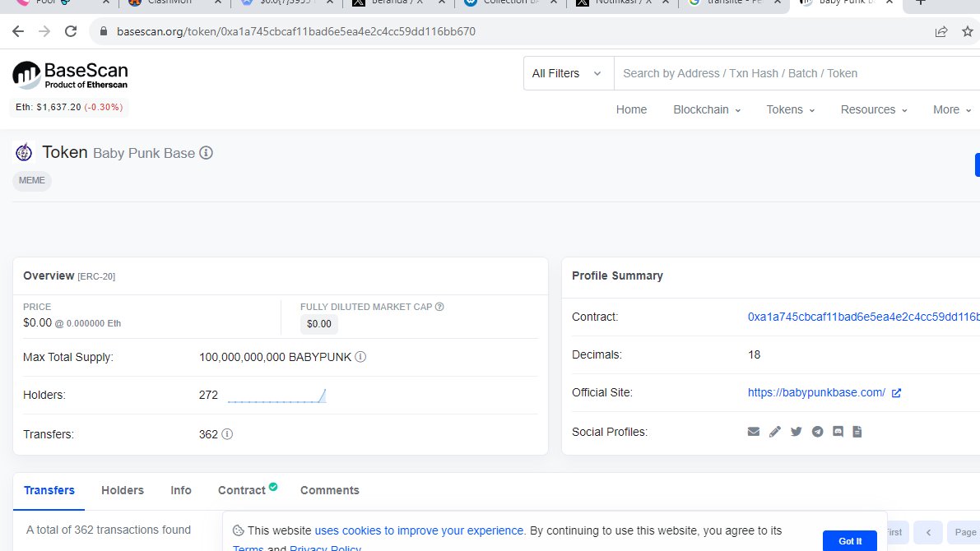Accept cookies with Got It button
This screenshot has width=980, height=551.
coord(850,541)
